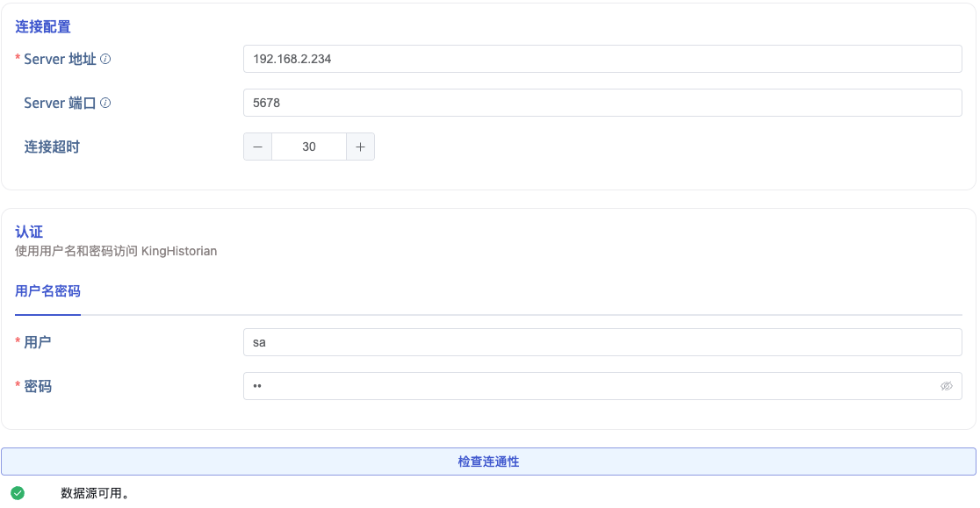Viewport: 980px width, 508px height.
Task: Focus the Server 地址 input with 192.168.2.234
Action: click(602, 59)
